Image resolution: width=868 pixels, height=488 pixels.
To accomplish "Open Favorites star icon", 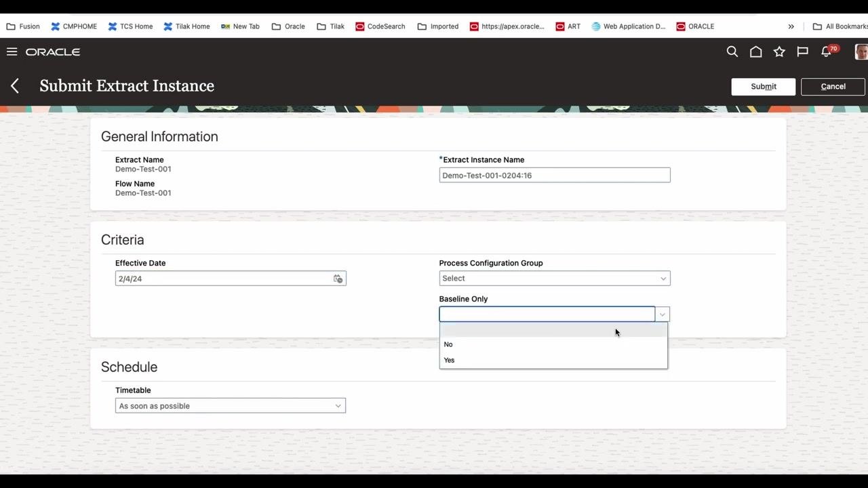I will tap(779, 52).
